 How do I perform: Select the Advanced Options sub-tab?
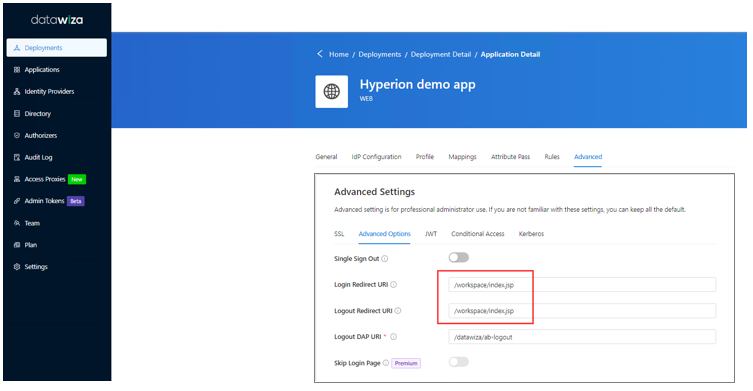(x=385, y=234)
